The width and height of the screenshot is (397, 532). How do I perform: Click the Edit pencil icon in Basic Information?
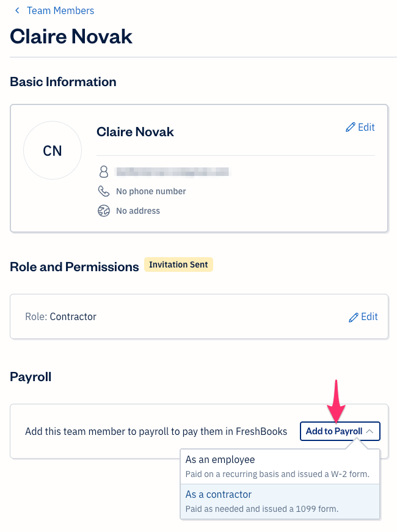click(351, 127)
